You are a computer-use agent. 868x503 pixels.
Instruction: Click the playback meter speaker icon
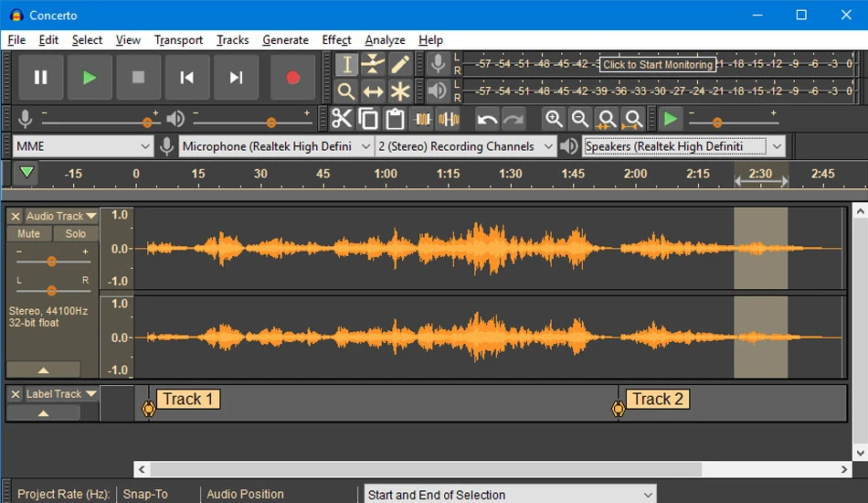point(438,91)
